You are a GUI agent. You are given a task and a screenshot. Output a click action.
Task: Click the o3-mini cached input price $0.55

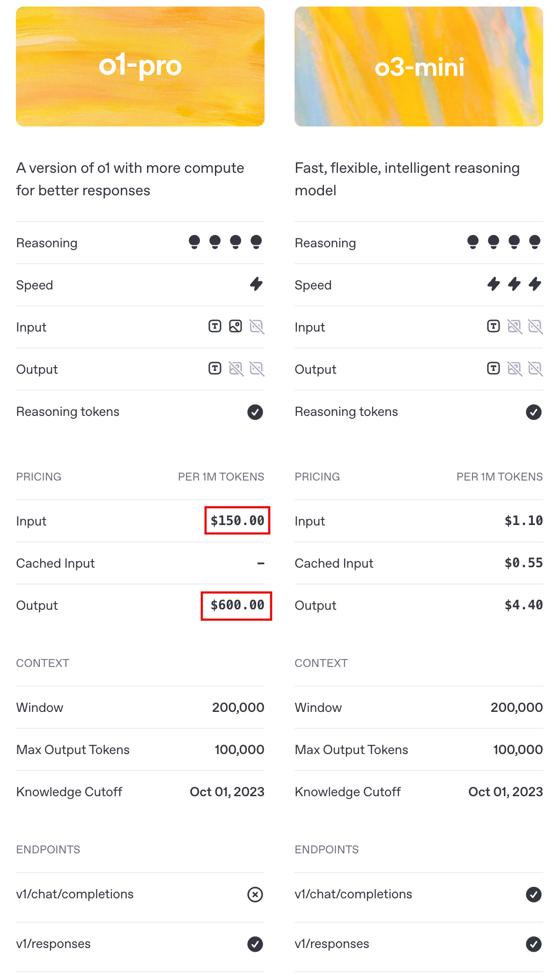pos(523,563)
